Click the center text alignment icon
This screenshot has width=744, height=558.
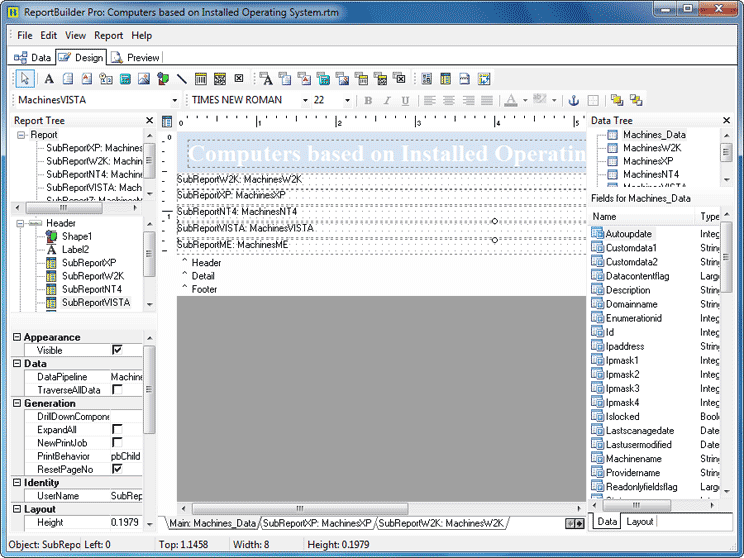click(x=448, y=101)
